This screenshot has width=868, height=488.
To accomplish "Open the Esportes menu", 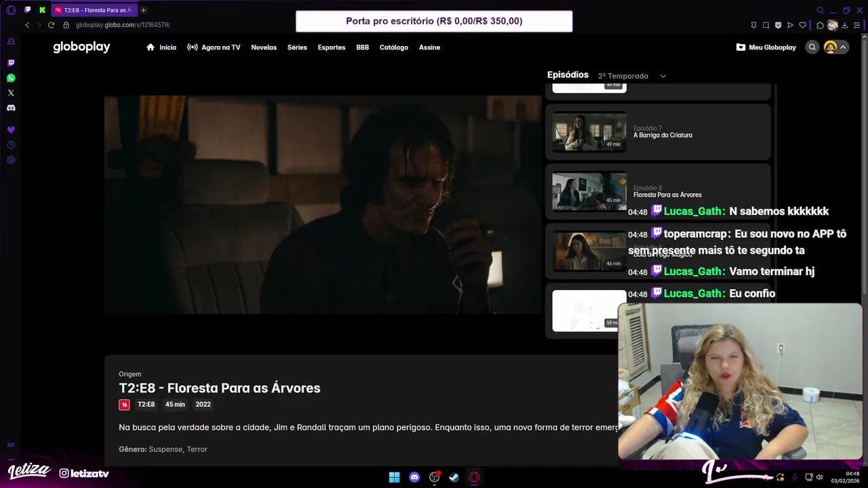I will coord(332,47).
